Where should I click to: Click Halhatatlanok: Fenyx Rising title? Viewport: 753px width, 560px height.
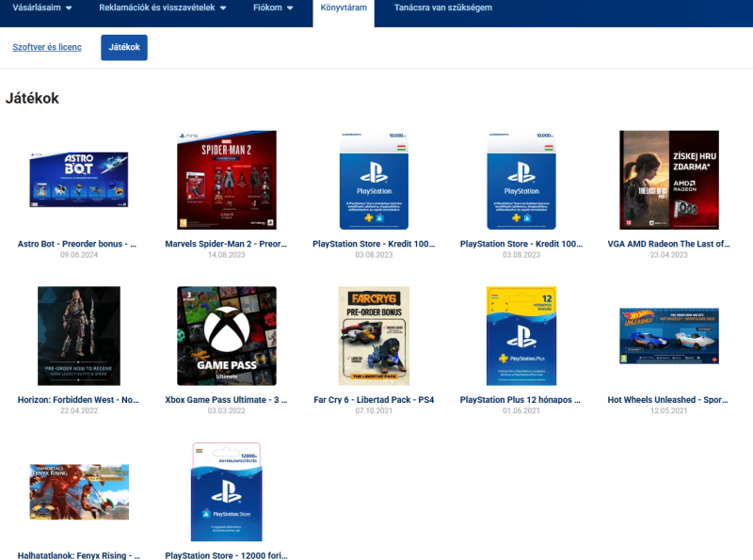coord(79,555)
